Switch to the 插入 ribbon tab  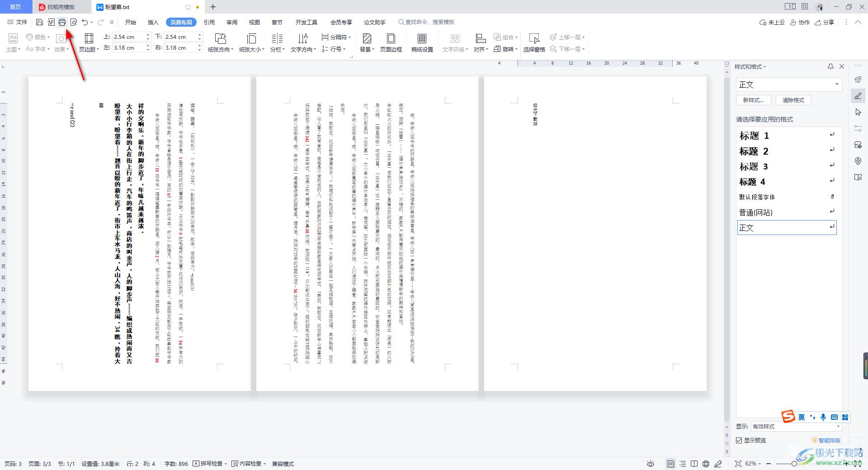click(153, 22)
